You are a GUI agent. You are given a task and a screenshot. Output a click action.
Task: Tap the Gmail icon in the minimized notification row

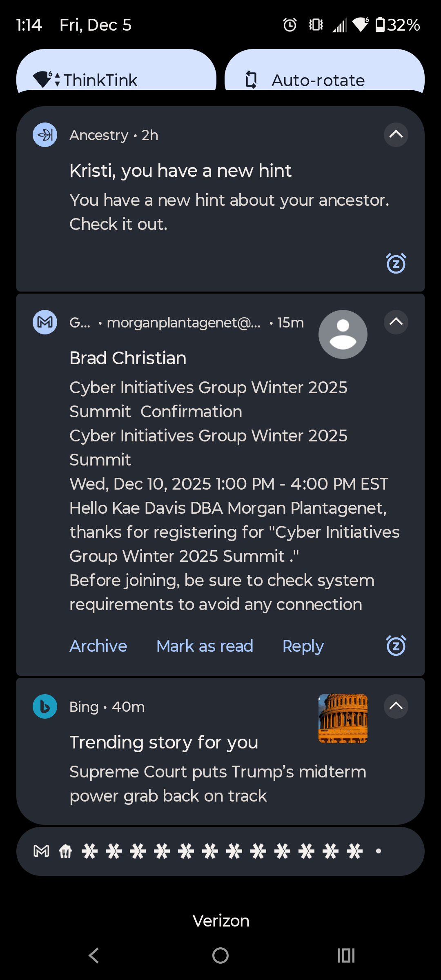pyautogui.click(x=41, y=851)
